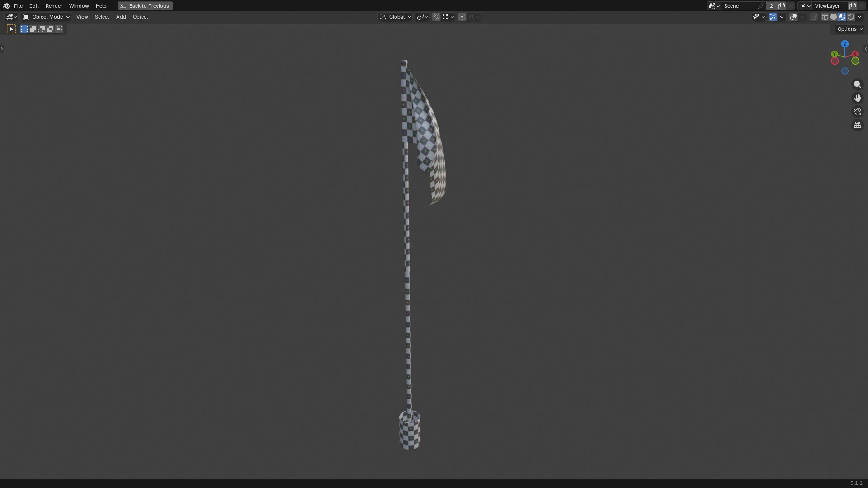The height and width of the screenshot is (488, 868).
Task: Toggle viewport overlays
Action: pyautogui.click(x=793, y=17)
